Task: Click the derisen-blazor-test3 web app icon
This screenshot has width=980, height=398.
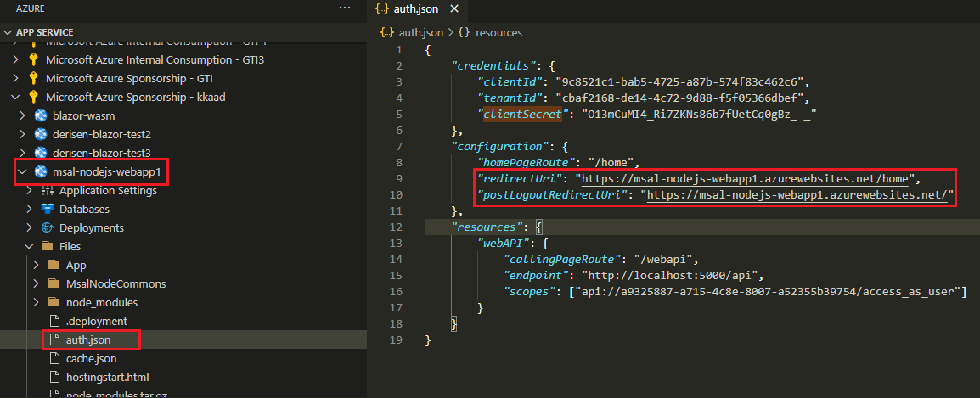Action: click(42, 153)
